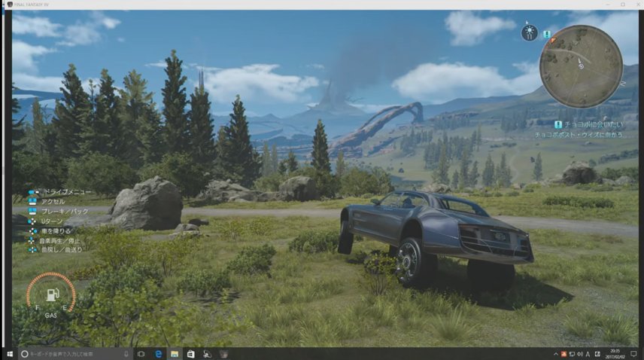Image resolution: width=644 pixels, height=360 pixels.
Task: Click the Cortana search box
Action: [75, 354]
